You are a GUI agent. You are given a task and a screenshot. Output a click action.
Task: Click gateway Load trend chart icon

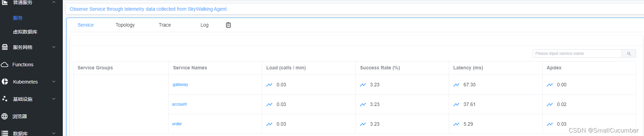(269, 85)
